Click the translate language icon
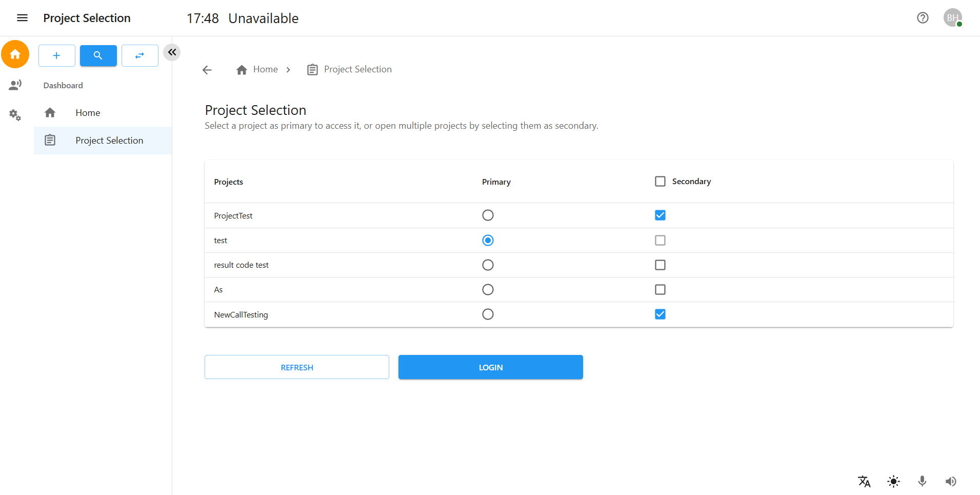This screenshot has width=980, height=495. click(x=864, y=481)
